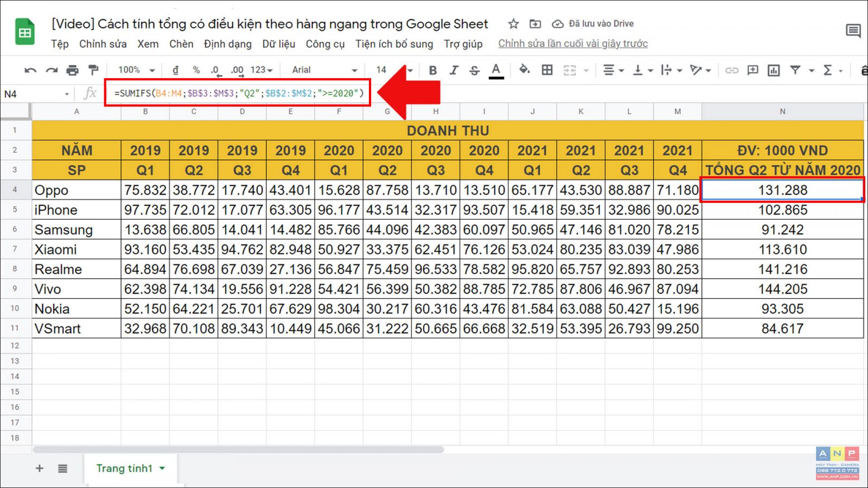
Task: Click the horizontal scrollbar
Action: (238, 450)
